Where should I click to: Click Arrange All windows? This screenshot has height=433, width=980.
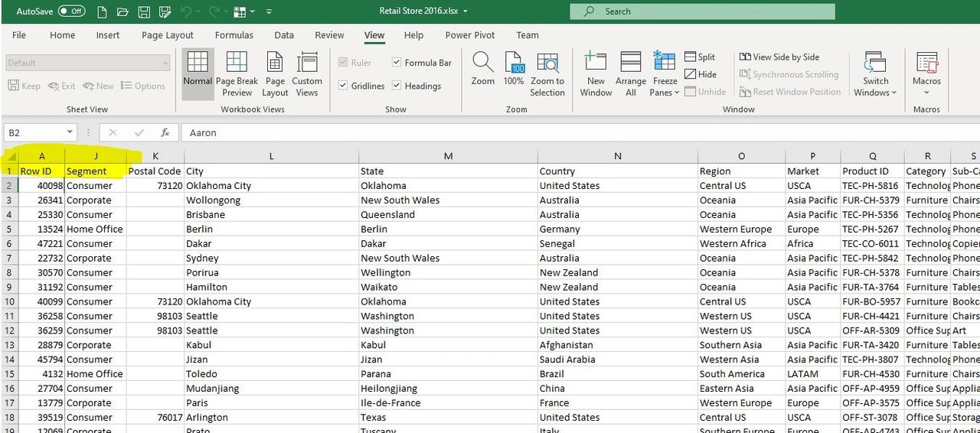coord(631,75)
